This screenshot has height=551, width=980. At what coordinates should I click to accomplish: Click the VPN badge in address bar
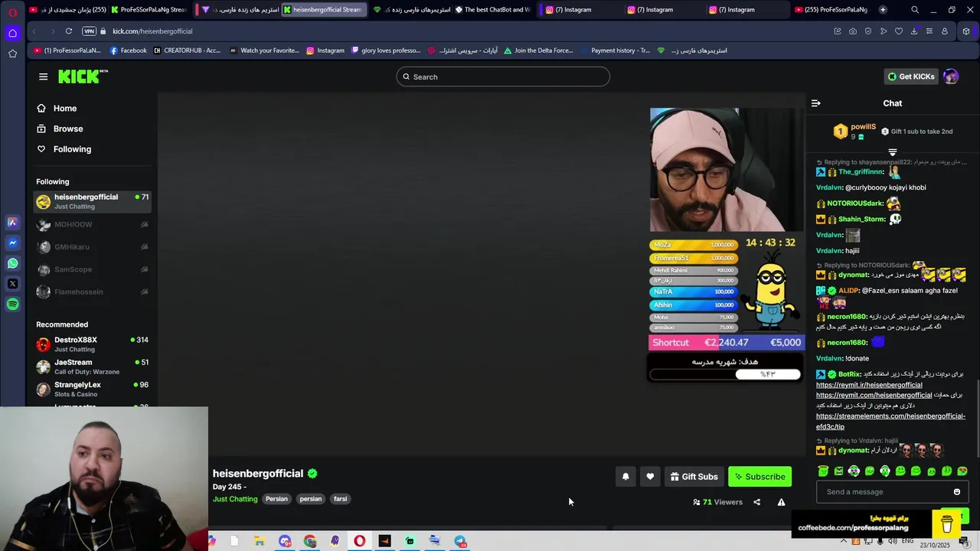click(89, 31)
